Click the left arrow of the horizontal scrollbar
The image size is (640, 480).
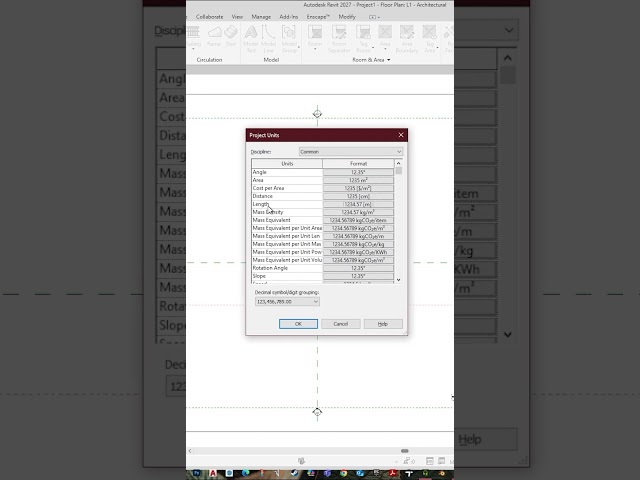coord(190,451)
